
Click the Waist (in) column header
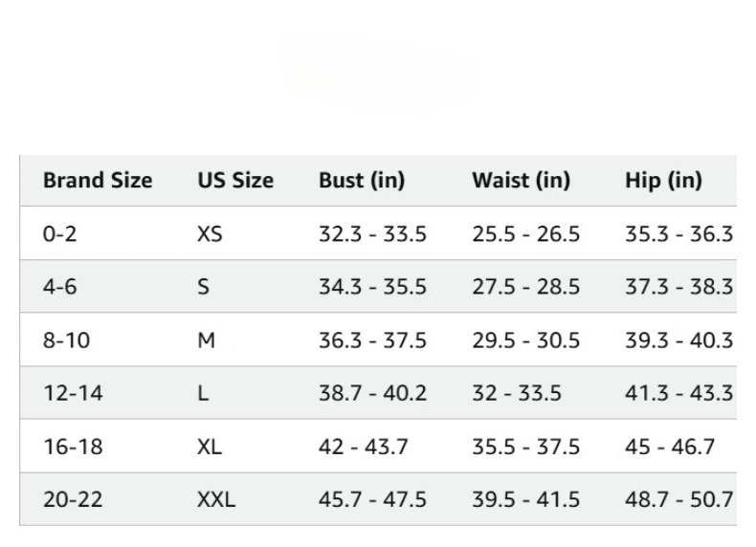(x=521, y=180)
